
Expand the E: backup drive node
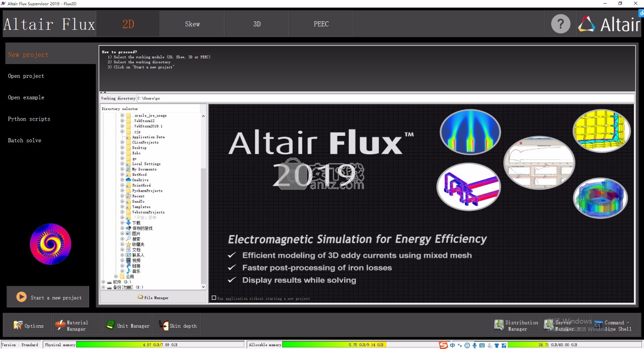coord(103,287)
